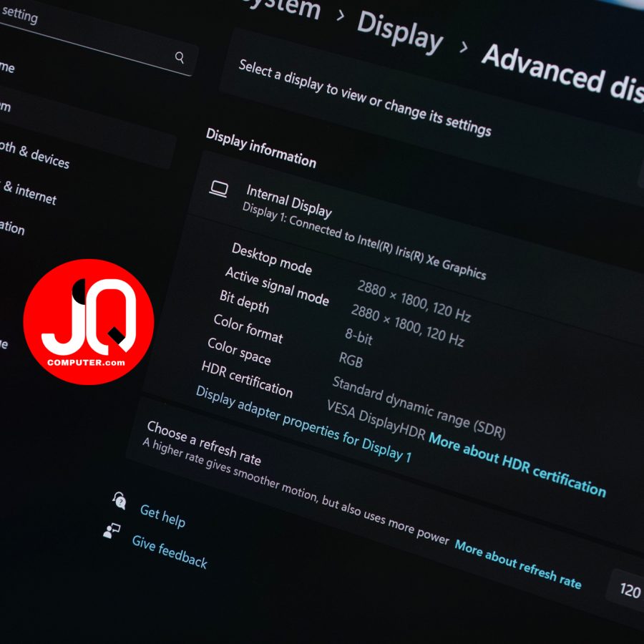Click the 8-bit value
This screenshot has width=644, height=644.
click(x=359, y=336)
